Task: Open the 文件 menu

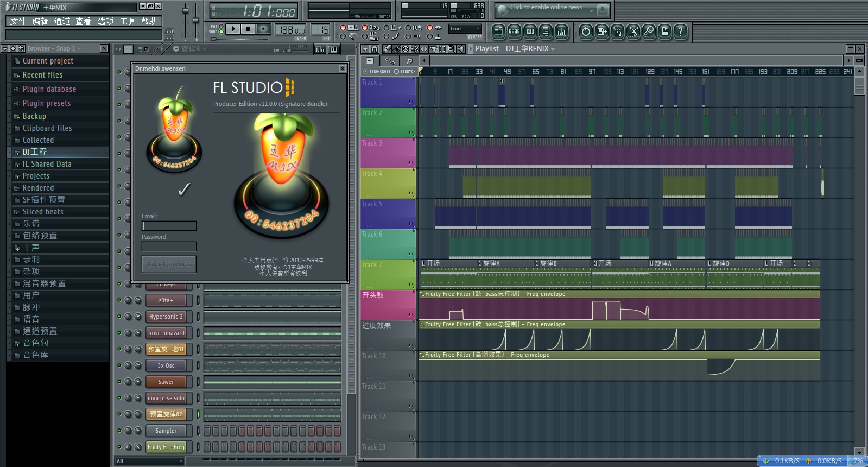Action: 18,21
